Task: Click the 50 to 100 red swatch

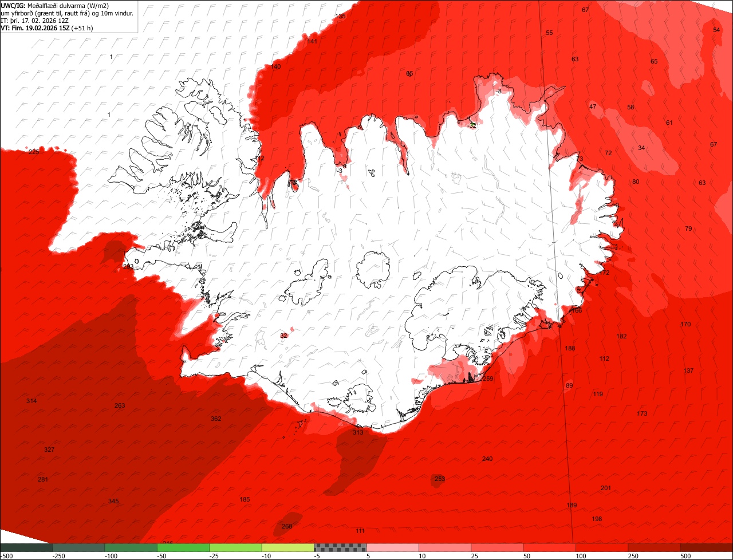Action: (x=549, y=547)
